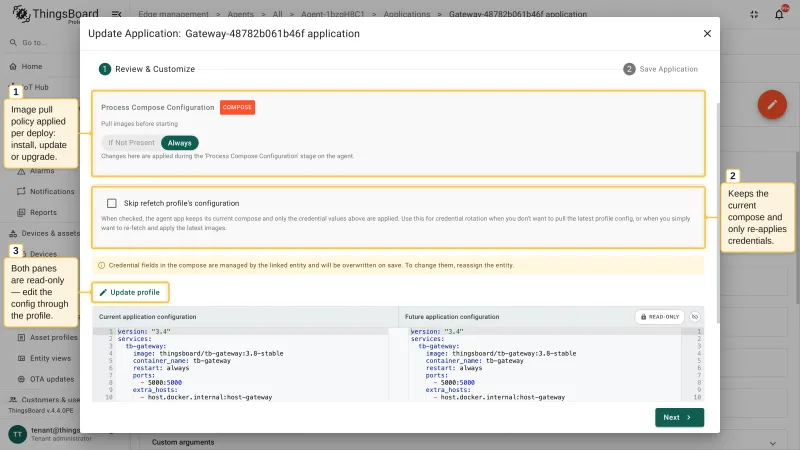Click the Customers sidebar icon
This screenshot has width=800, height=450.
pos(13,399)
